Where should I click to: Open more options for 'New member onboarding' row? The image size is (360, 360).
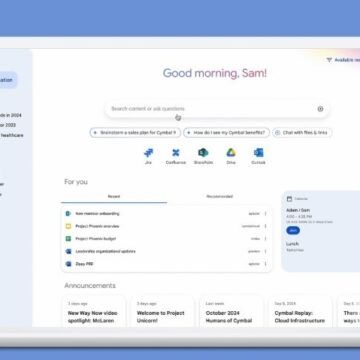pyautogui.click(x=266, y=214)
